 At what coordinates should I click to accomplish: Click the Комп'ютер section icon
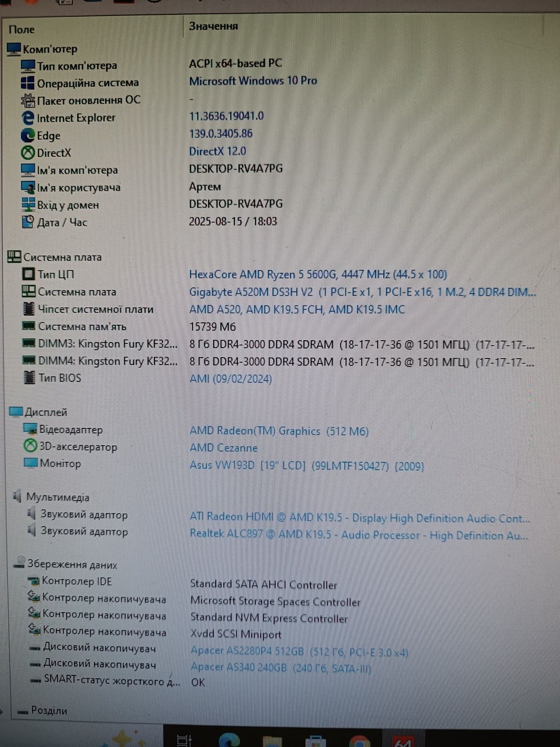click(x=14, y=49)
